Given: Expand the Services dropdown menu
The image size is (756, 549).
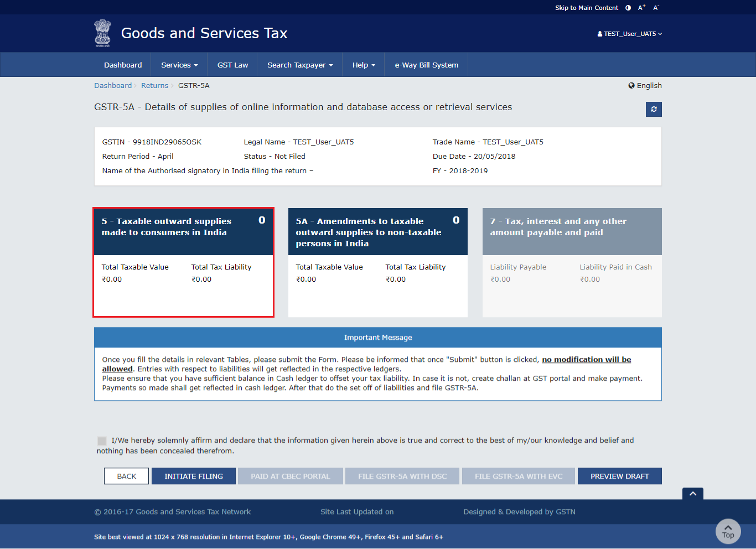Looking at the screenshot, I should (x=179, y=65).
